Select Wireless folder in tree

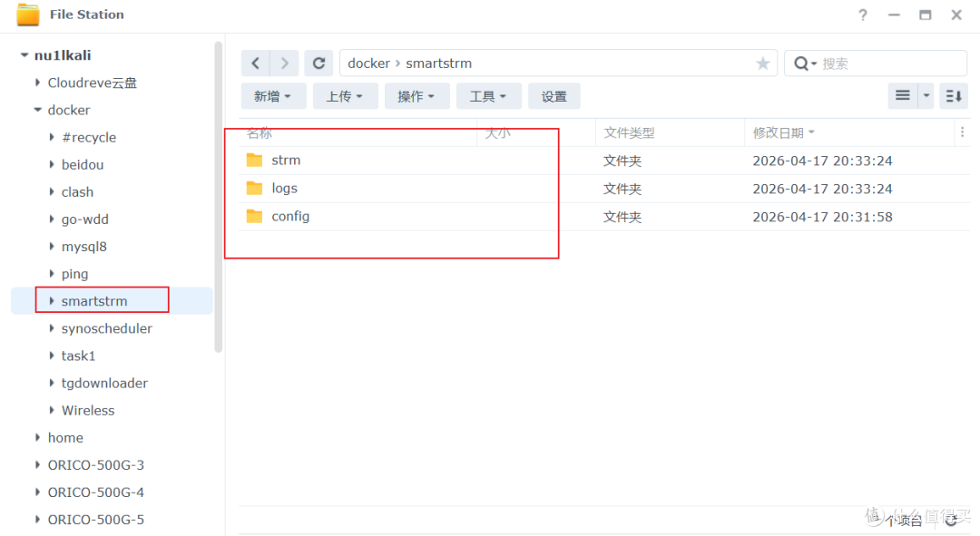(88, 411)
